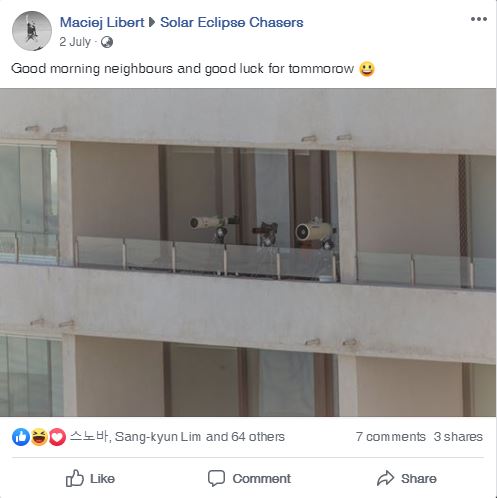Click the thumbs-up icon beside Like
This screenshot has width=497, height=498.
coord(74,478)
